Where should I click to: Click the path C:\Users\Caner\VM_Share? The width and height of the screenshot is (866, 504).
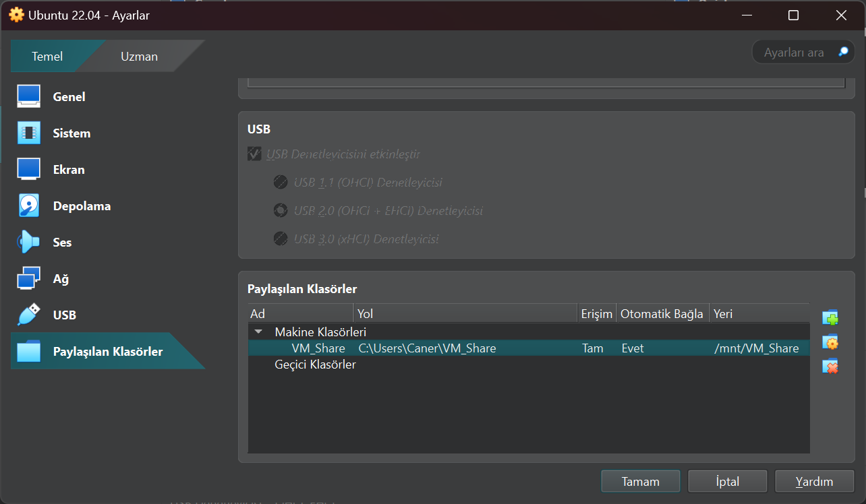point(427,348)
